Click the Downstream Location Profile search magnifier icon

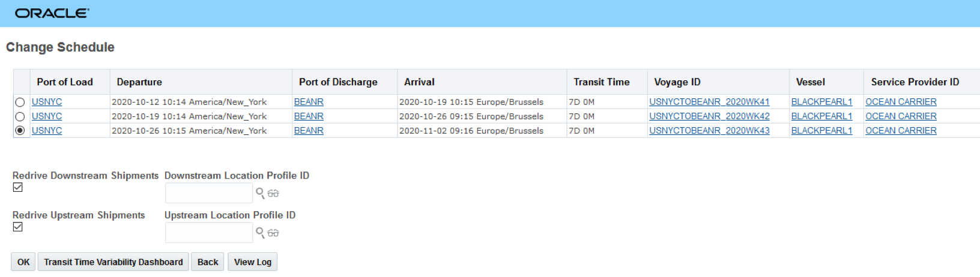click(x=260, y=193)
